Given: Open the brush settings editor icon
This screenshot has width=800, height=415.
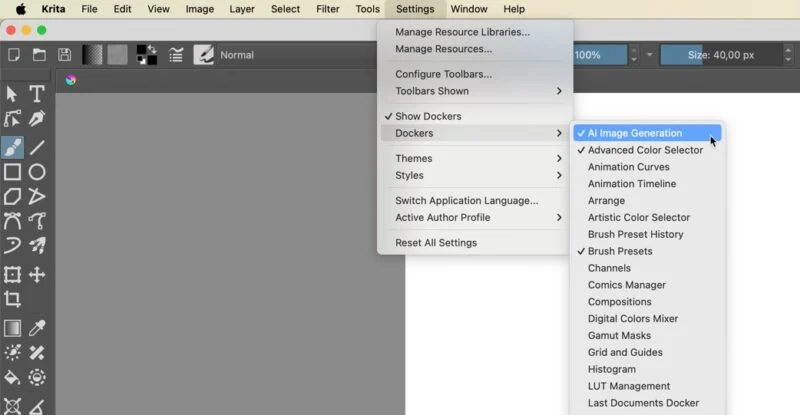Looking at the screenshot, I should click(x=176, y=55).
